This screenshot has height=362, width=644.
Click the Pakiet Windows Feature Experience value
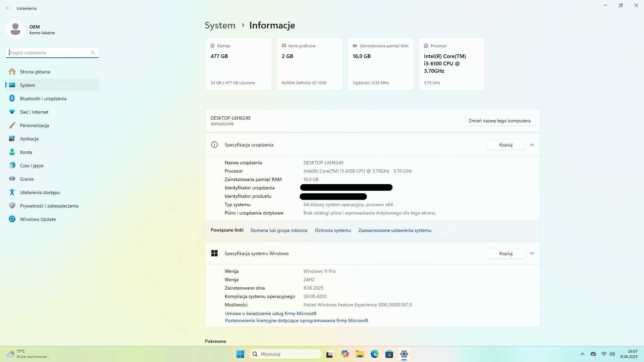tap(358, 305)
